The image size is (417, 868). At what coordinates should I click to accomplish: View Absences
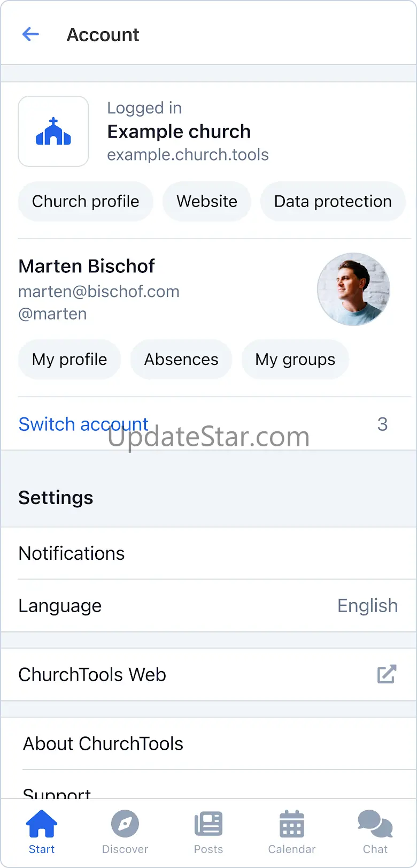pos(181,360)
